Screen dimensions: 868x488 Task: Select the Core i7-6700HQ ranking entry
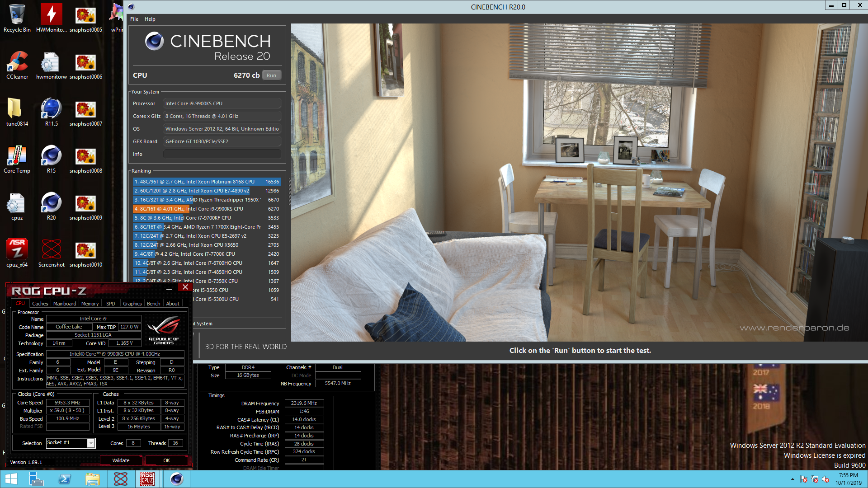207,263
